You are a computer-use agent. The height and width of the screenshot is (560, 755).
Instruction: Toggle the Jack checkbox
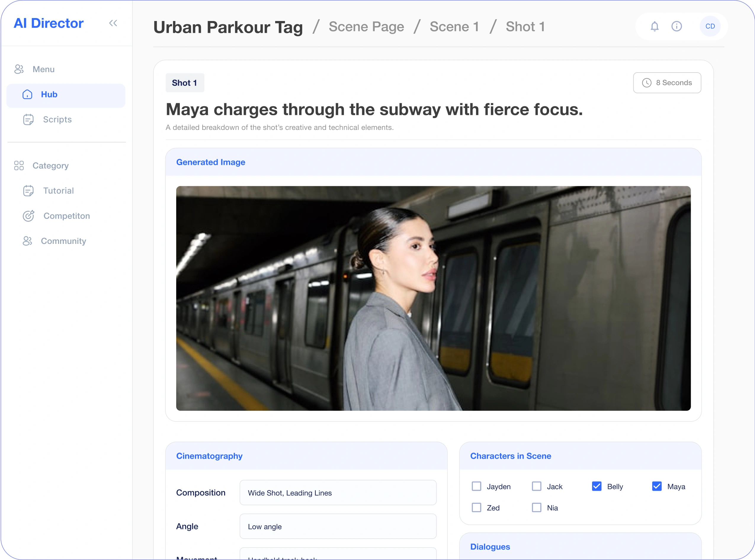(x=536, y=486)
